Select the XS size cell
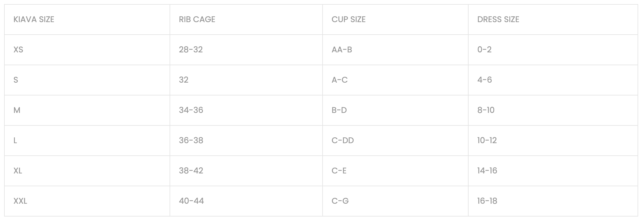Screen dimensions: 644x220 (18, 50)
